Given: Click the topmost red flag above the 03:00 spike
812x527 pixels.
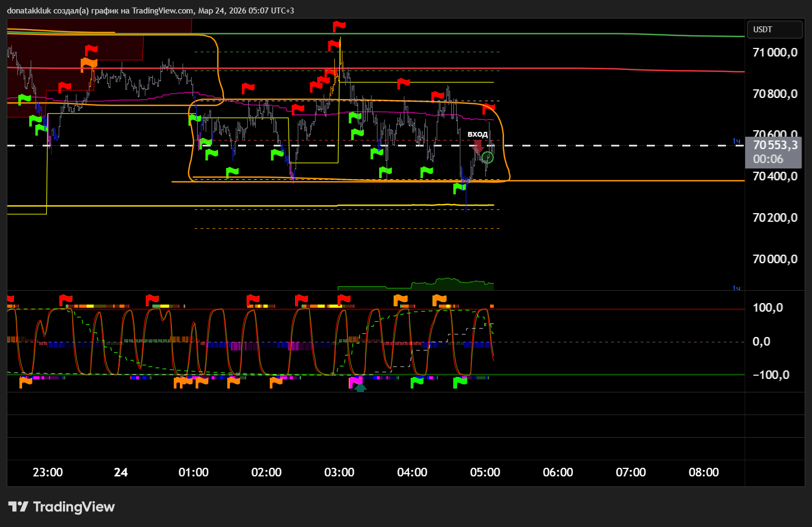Looking at the screenshot, I should coord(339,26).
